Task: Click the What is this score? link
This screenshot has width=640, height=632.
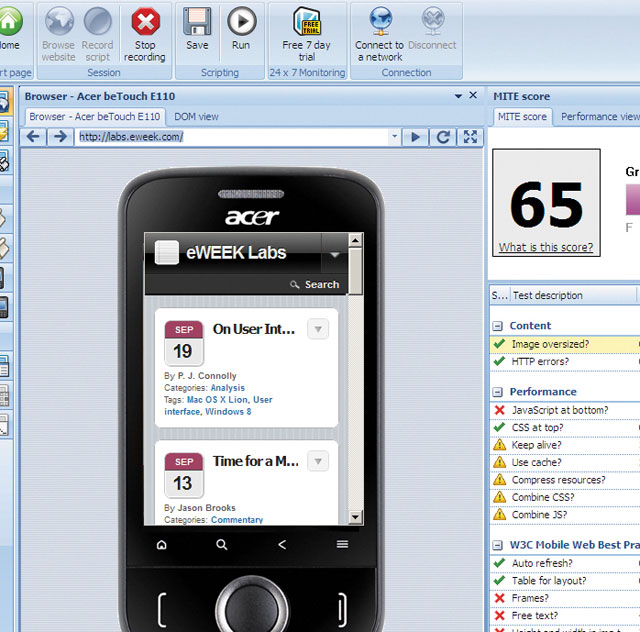Action: [x=546, y=247]
